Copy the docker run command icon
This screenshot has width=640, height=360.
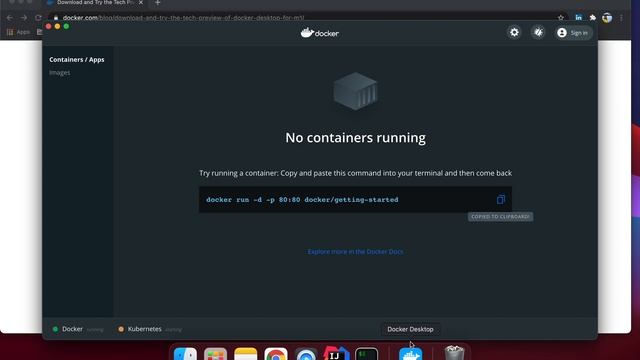500,200
